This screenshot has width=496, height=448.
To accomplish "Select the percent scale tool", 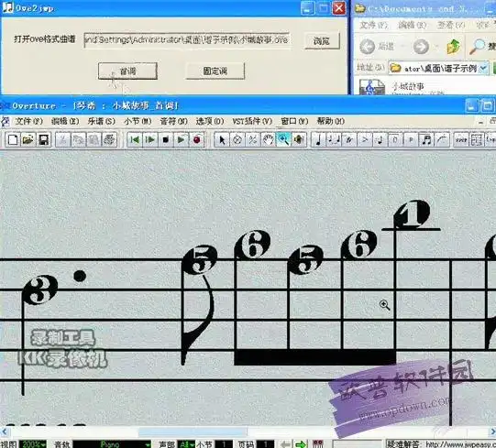I will (x=253, y=140).
